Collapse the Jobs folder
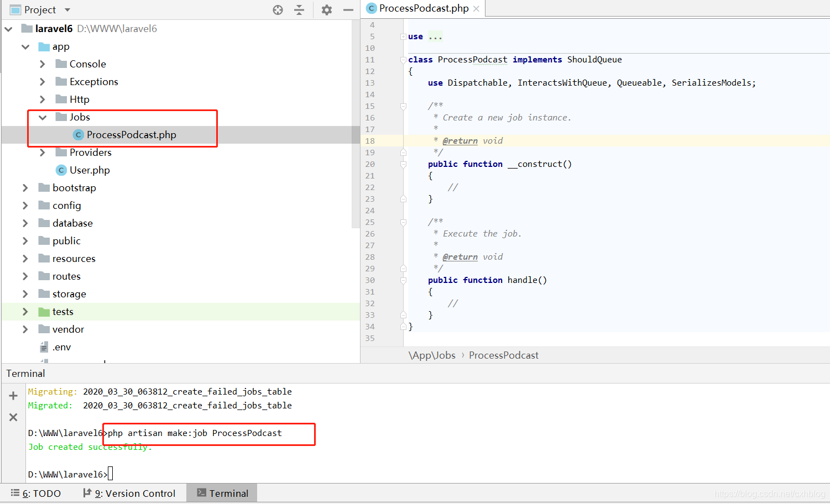 point(43,117)
